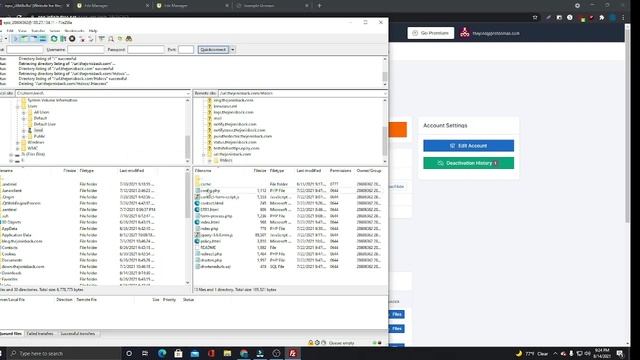Click the Go Premium button in browser
640x360 pixels.
(431, 33)
